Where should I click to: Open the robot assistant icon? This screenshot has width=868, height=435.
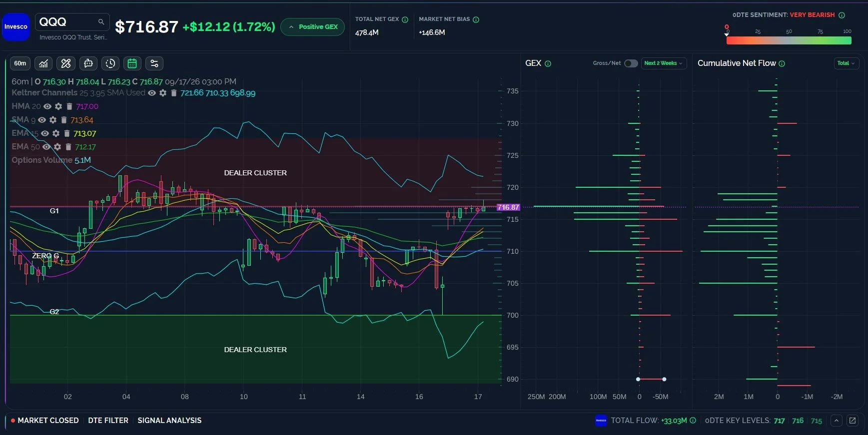88,63
